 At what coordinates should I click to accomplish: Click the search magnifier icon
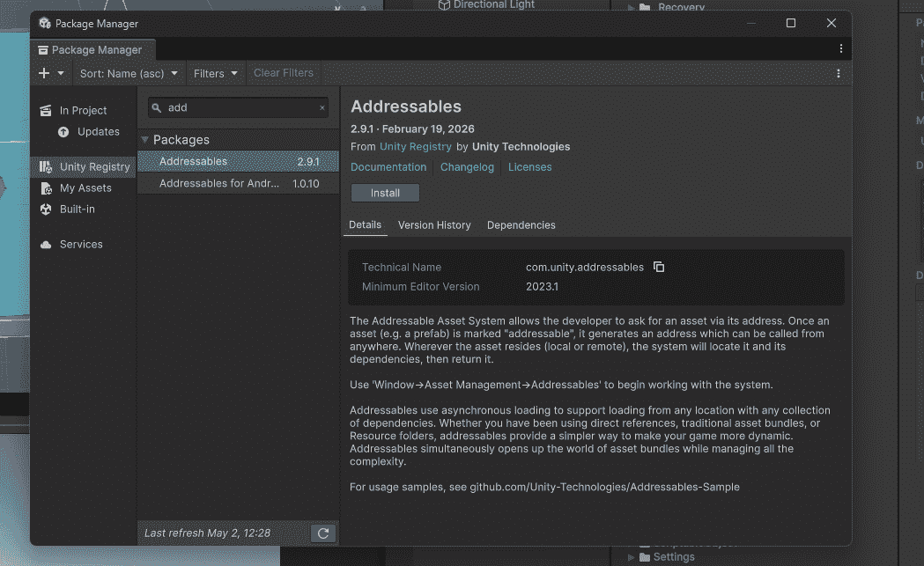156,107
